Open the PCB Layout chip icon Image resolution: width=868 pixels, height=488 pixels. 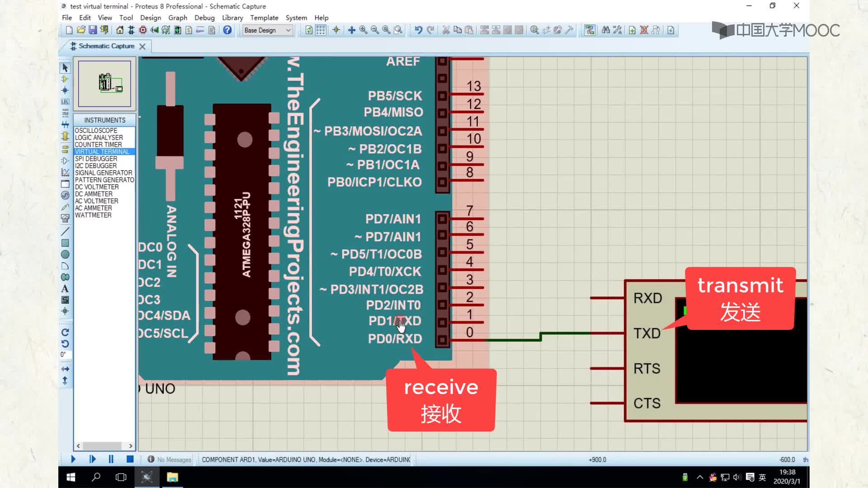(143, 30)
